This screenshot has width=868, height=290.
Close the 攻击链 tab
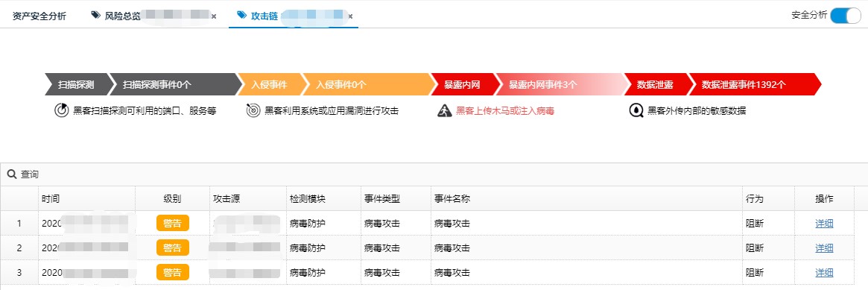coord(350,16)
